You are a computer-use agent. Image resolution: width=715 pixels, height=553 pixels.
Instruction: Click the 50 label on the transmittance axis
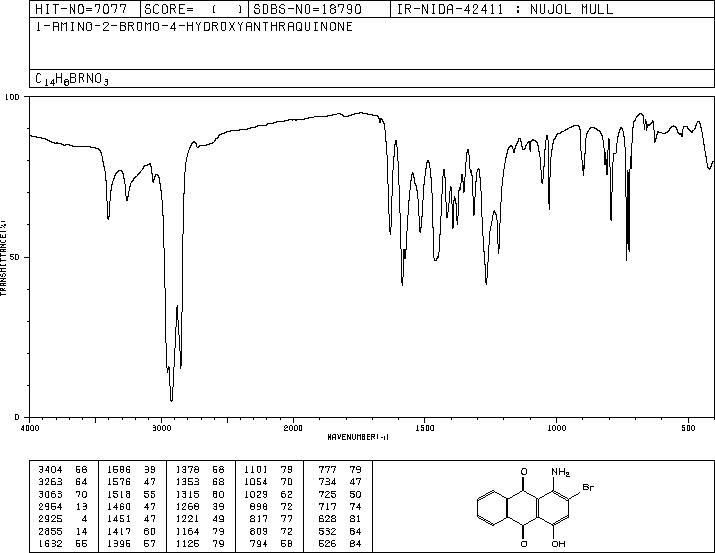(15, 257)
